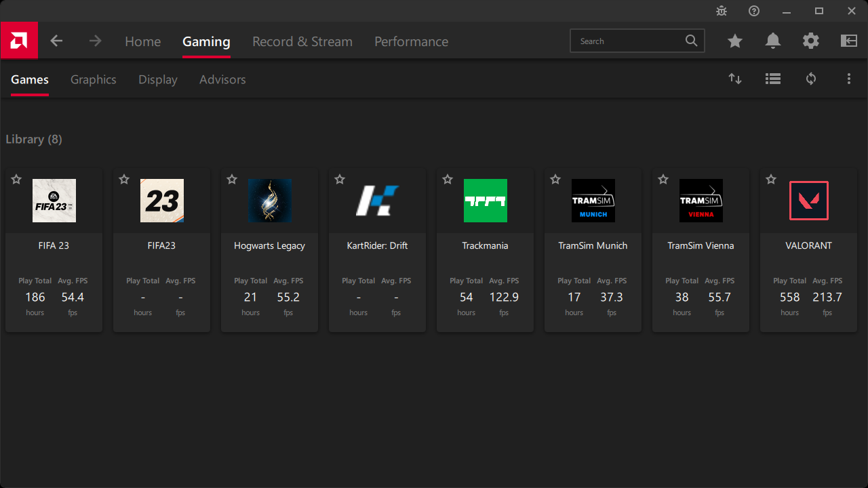Image resolution: width=868 pixels, height=488 pixels.
Task: Star the KartRider: Drift card
Action: pos(340,179)
